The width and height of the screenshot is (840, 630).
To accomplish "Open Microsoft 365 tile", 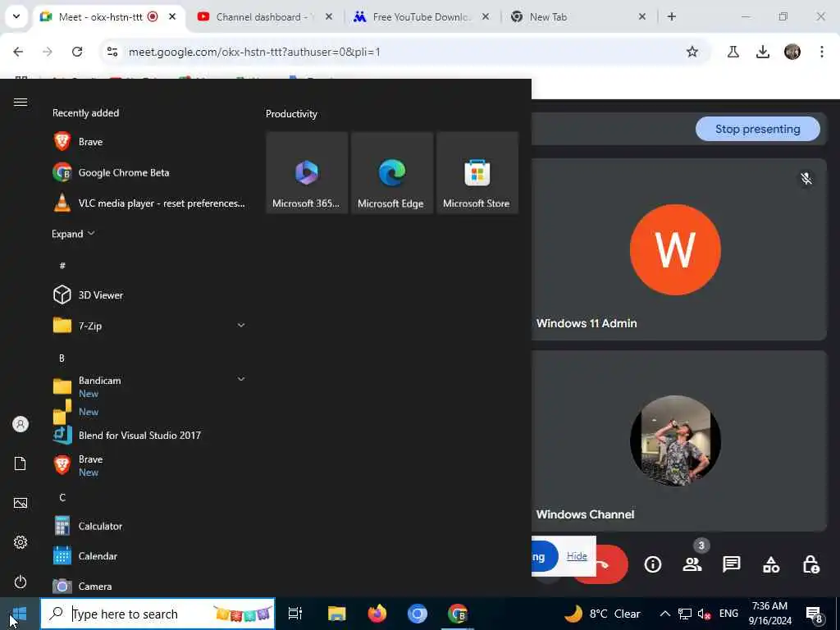I will click(x=307, y=172).
